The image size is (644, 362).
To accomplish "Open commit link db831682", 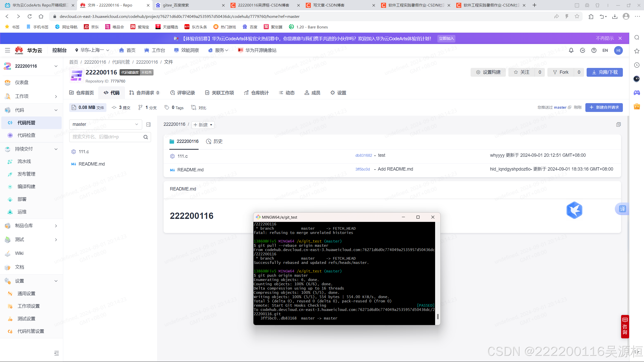I will (363, 155).
